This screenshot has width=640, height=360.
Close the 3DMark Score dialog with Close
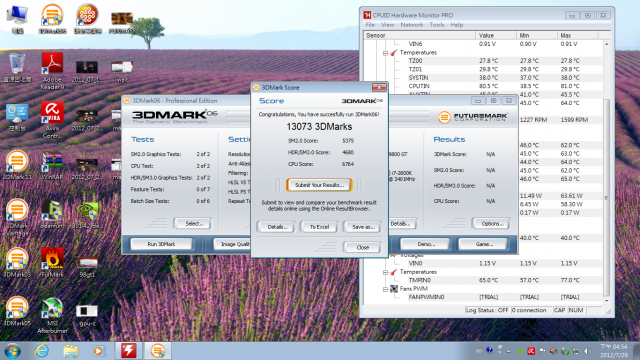(362, 247)
